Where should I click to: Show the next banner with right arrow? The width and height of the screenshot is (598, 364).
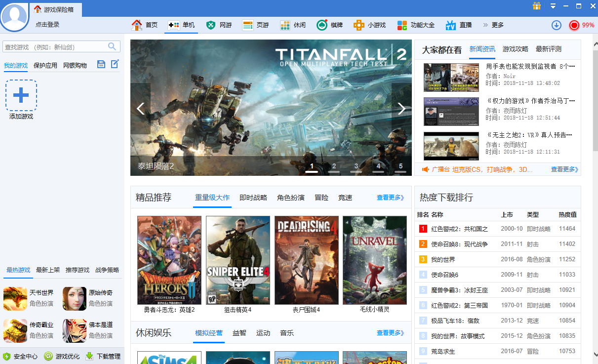[x=401, y=109]
